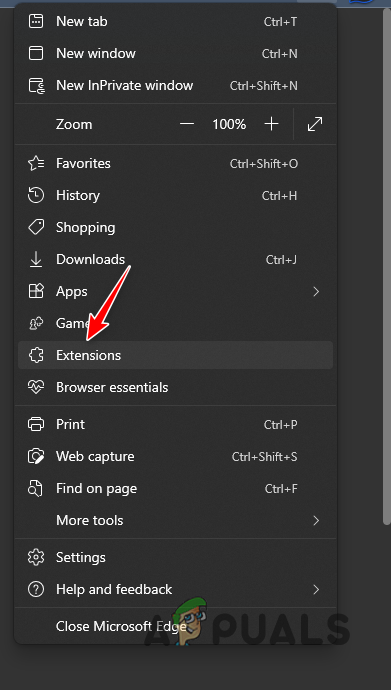The width and height of the screenshot is (391, 690).
Task: Open History from the menu
Action: [x=175, y=195]
